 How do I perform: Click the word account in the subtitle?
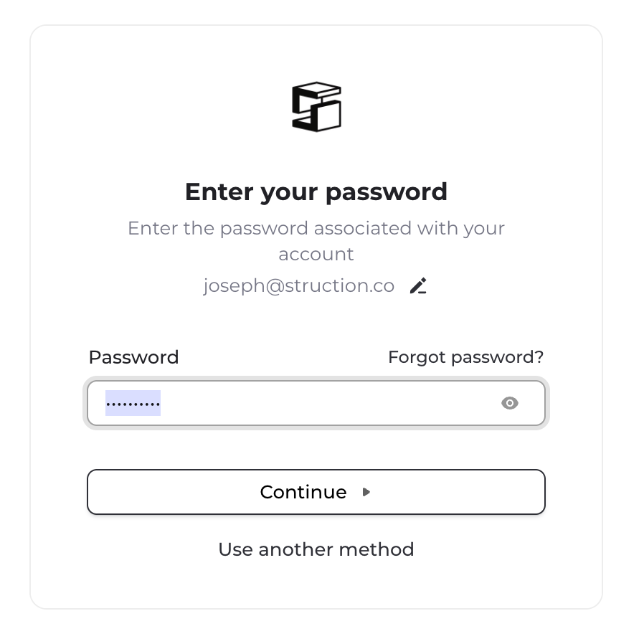click(316, 255)
